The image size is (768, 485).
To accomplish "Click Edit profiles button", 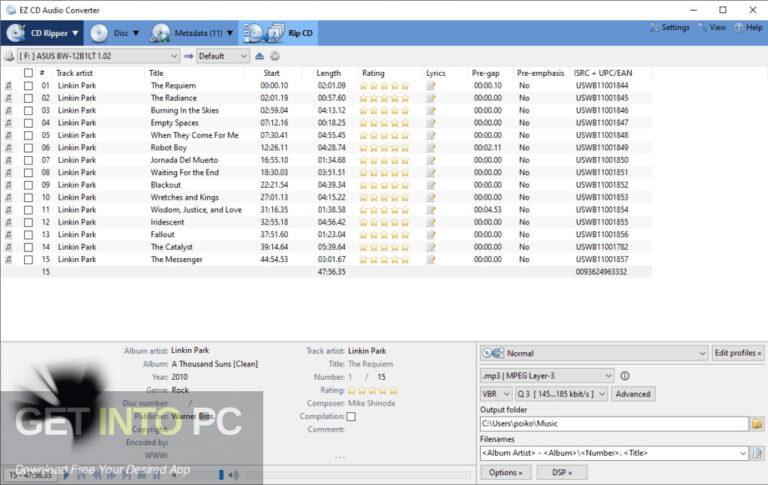I will [738, 353].
